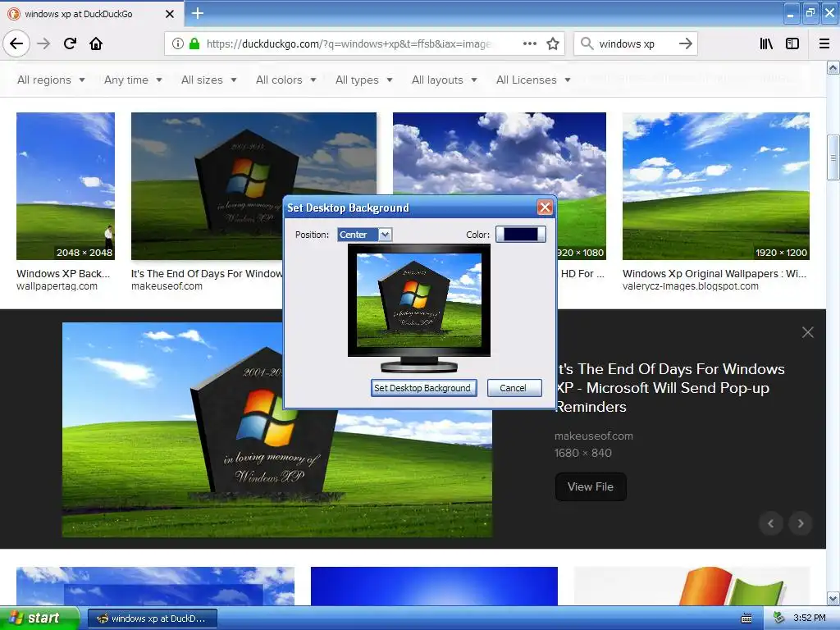
Task: Click the keyboard icon in taskbar
Action: coord(746,619)
